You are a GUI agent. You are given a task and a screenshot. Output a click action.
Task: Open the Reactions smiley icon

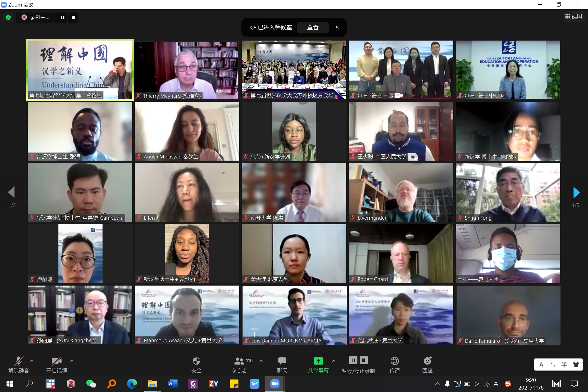[427, 361]
